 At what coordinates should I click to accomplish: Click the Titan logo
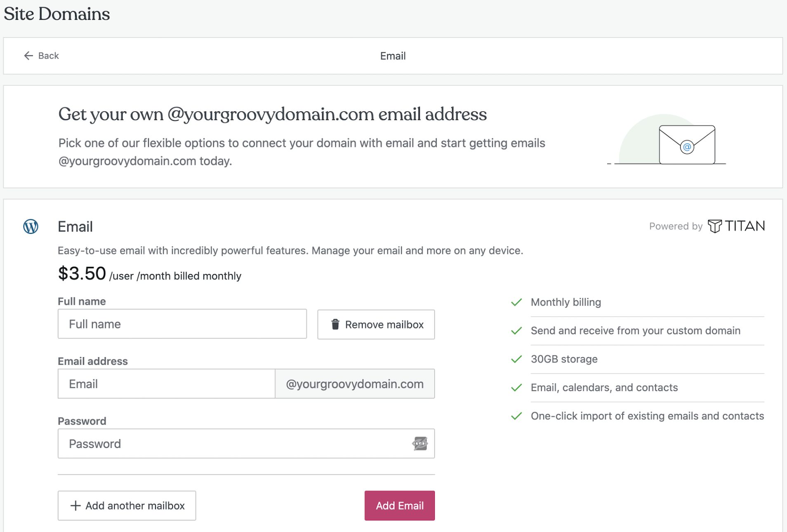pos(736,226)
